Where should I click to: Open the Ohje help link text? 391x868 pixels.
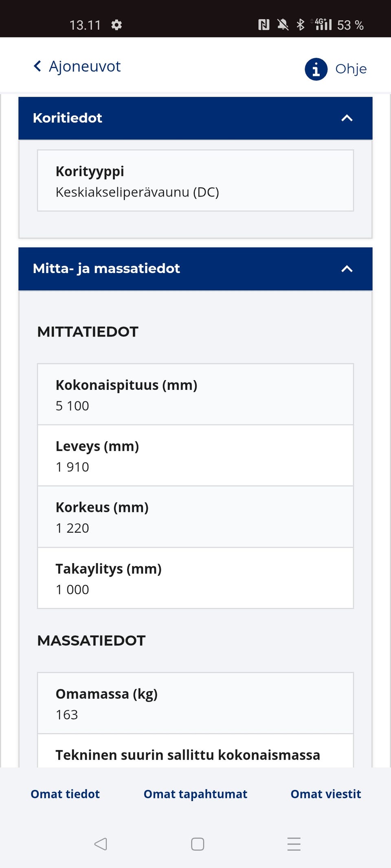coord(351,69)
